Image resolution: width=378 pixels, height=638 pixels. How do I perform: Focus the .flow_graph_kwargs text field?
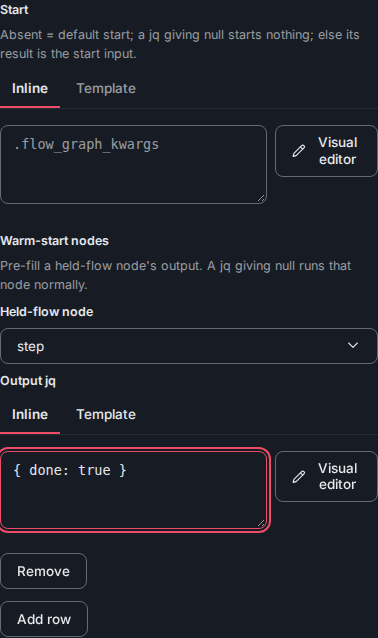(x=133, y=165)
